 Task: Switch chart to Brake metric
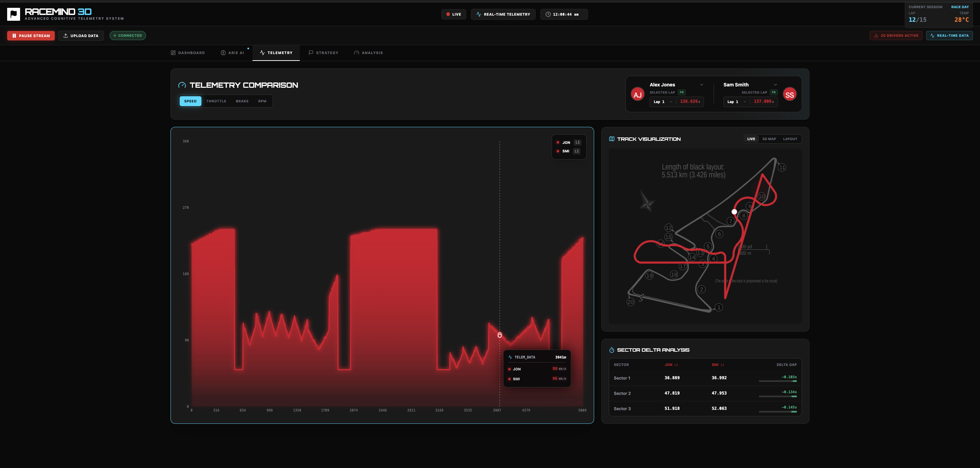click(x=242, y=101)
